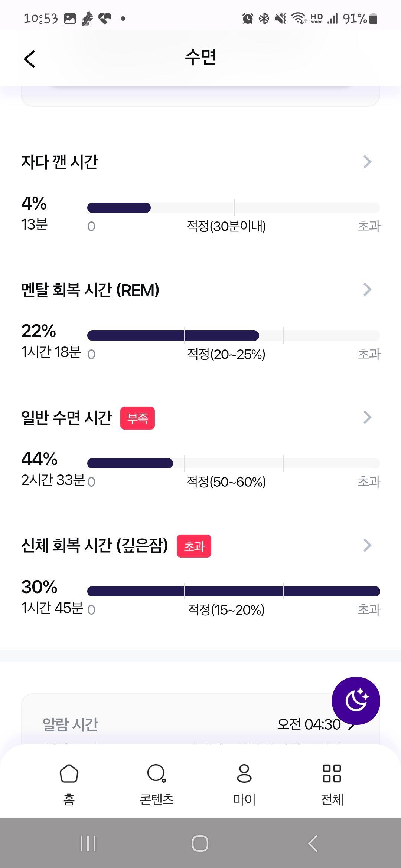401x868 pixels.
Task: Click the 자다 깬 시간 progress bar
Action: click(234, 208)
